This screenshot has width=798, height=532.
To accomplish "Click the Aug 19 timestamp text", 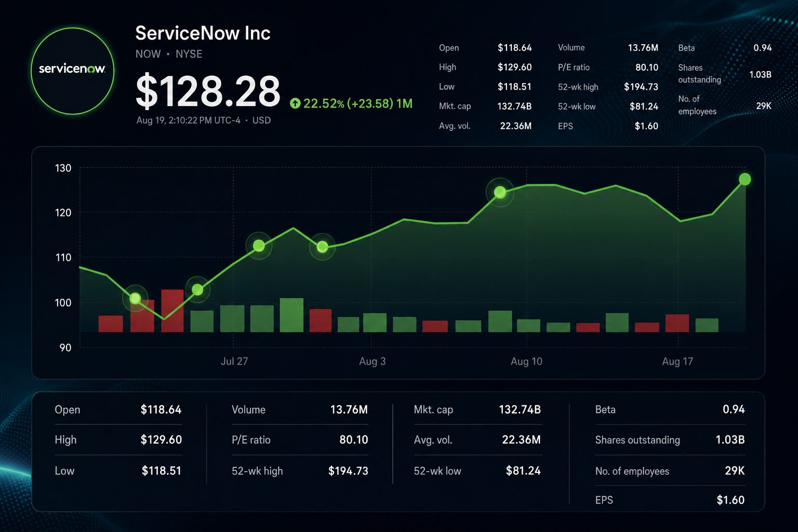I will 189,121.
